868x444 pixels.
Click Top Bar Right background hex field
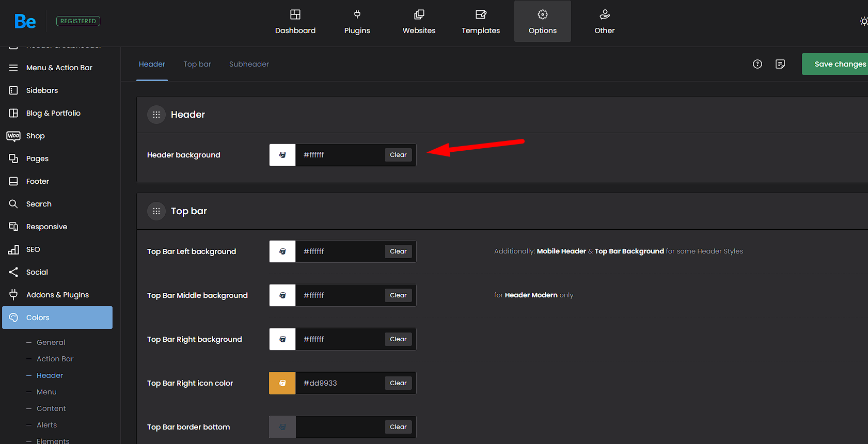click(x=339, y=339)
